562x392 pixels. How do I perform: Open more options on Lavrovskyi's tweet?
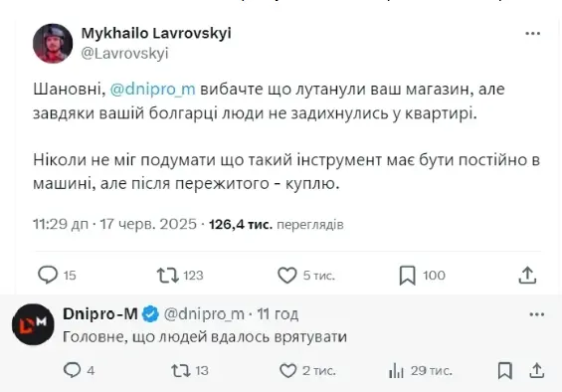[532, 34]
